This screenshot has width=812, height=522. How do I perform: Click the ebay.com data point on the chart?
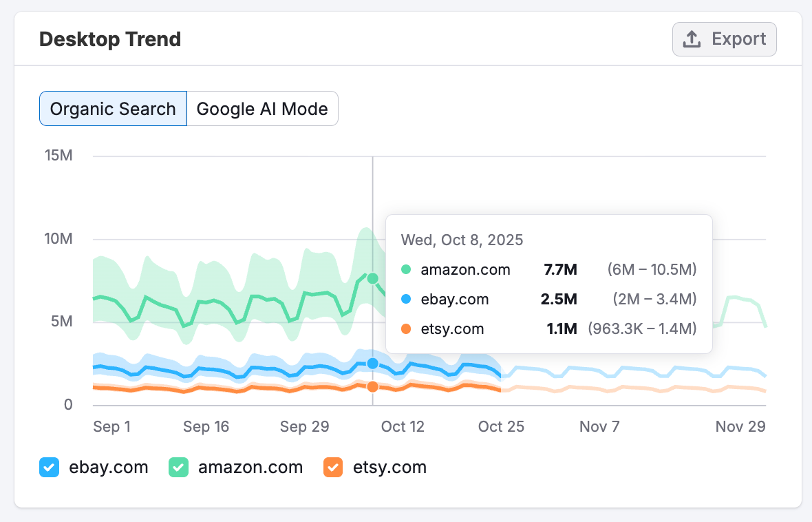[x=372, y=362]
